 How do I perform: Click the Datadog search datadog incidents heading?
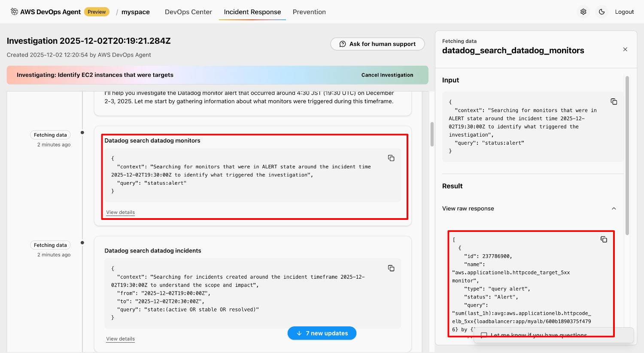coord(153,251)
